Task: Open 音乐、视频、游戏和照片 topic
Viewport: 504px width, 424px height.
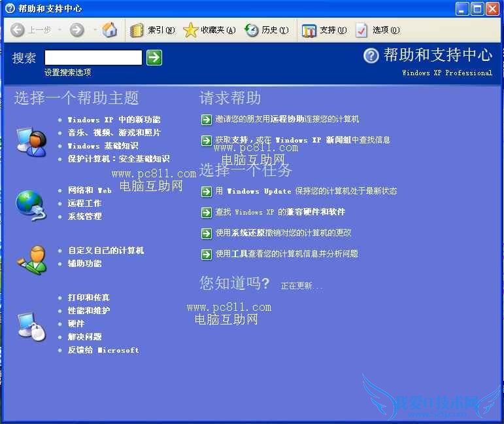Action: pos(114,133)
